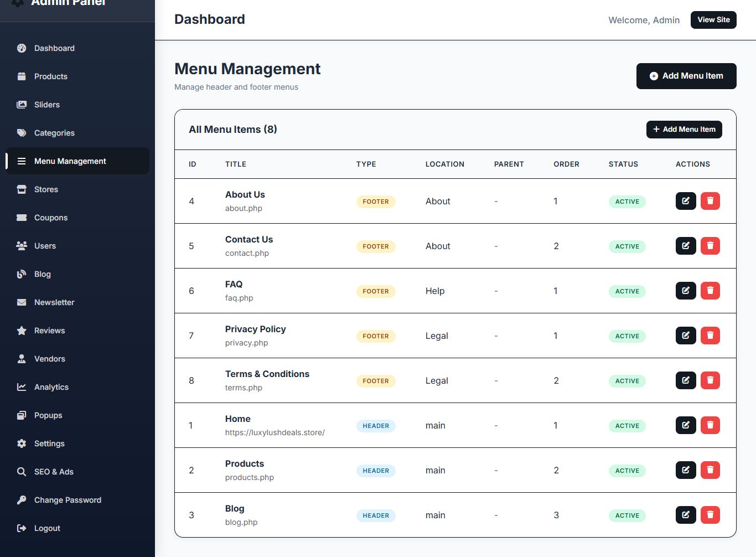Delete the Blog menu item
This screenshot has height=557, width=756.
710,515
